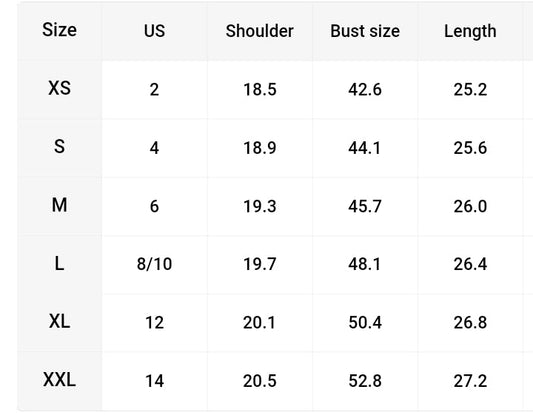Click bust size value 50.4
533x415 pixels.
[365, 323]
